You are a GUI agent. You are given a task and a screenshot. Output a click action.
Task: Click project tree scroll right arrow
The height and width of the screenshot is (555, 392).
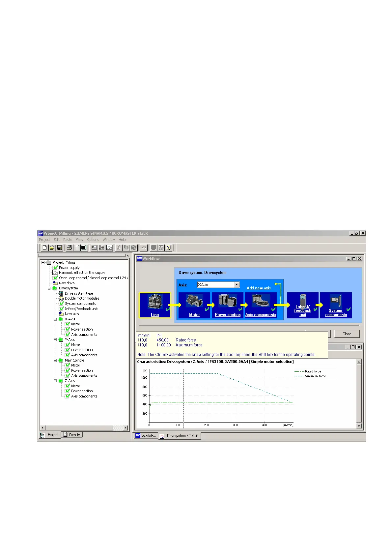(125, 428)
